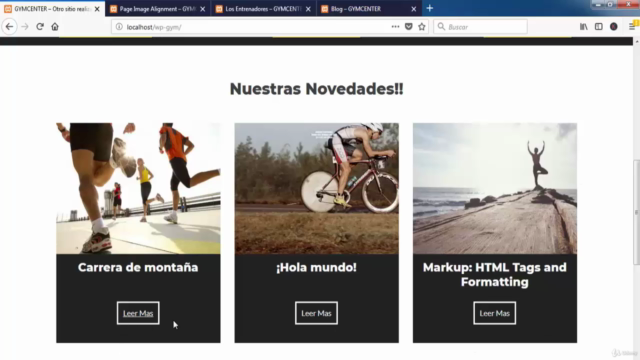This screenshot has width=640, height=360.
Task: Show site information icon in address bar
Action: [119, 27]
